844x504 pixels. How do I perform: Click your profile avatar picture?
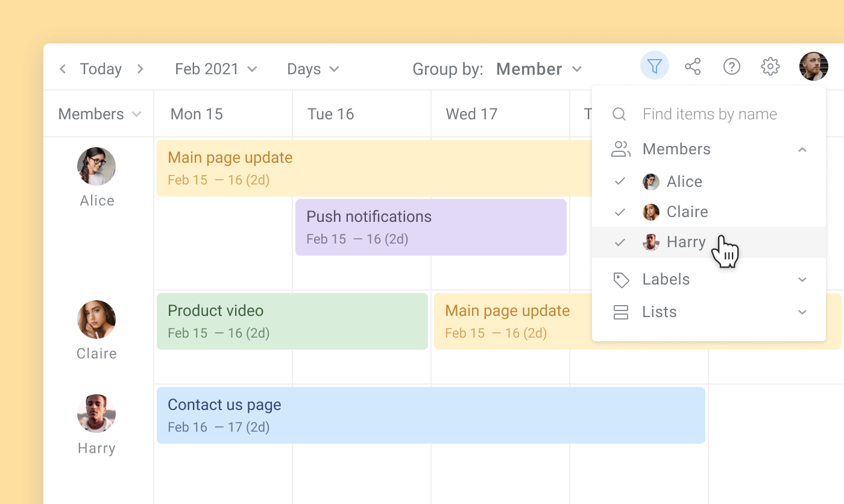[813, 66]
